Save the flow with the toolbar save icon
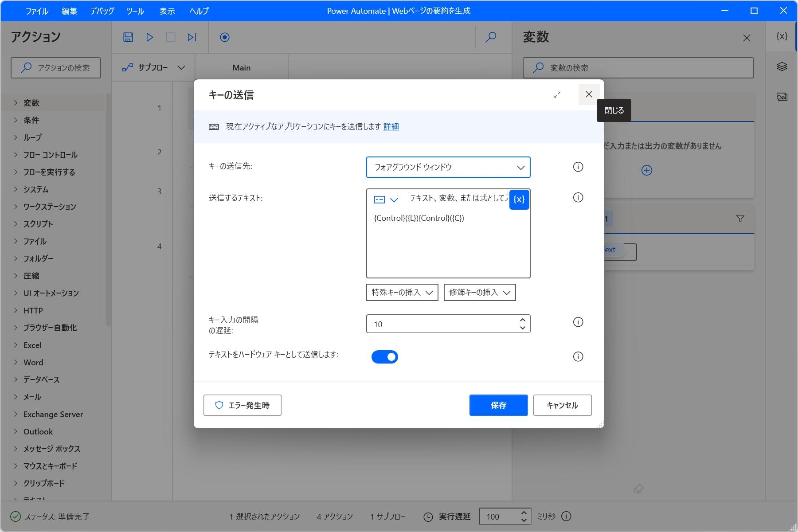The image size is (798, 532). tap(128, 37)
